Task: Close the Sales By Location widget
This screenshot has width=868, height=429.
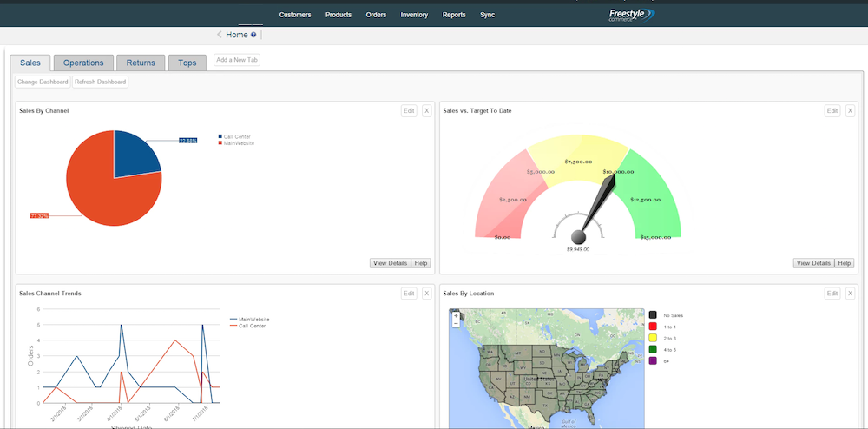Action: [x=850, y=294]
